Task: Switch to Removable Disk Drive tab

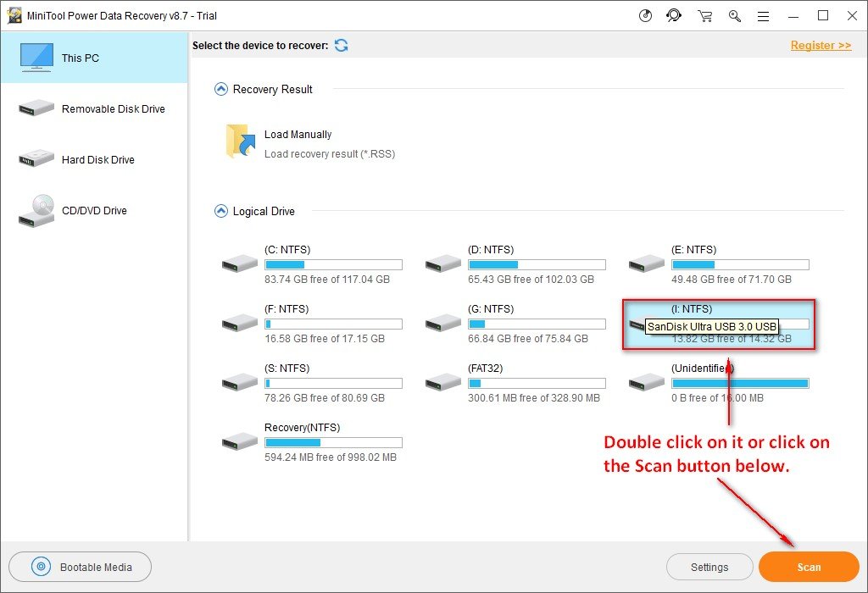Action: click(94, 108)
